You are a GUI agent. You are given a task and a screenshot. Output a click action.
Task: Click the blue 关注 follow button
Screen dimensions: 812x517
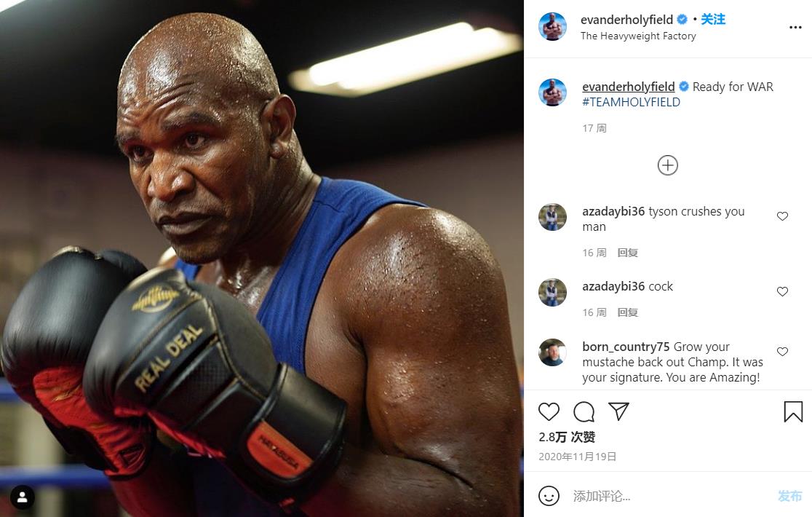coord(713,19)
